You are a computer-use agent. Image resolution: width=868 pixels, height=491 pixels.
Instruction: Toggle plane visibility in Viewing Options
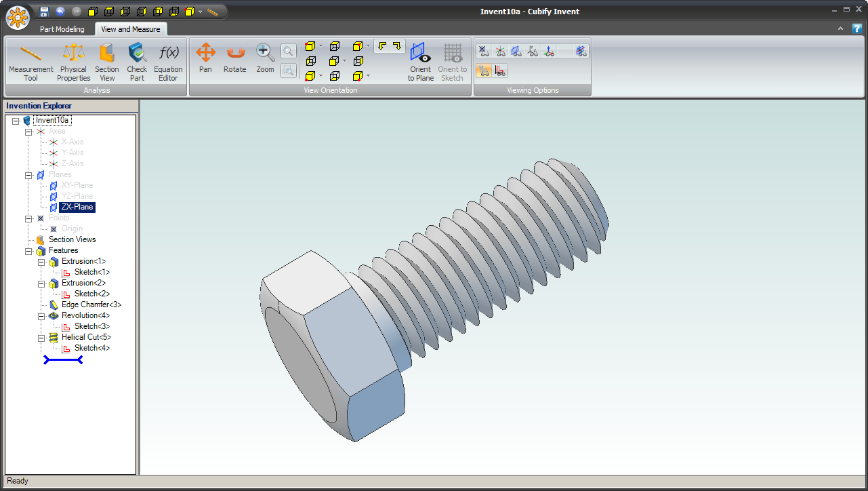pyautogui.click(x=516, y=51)
